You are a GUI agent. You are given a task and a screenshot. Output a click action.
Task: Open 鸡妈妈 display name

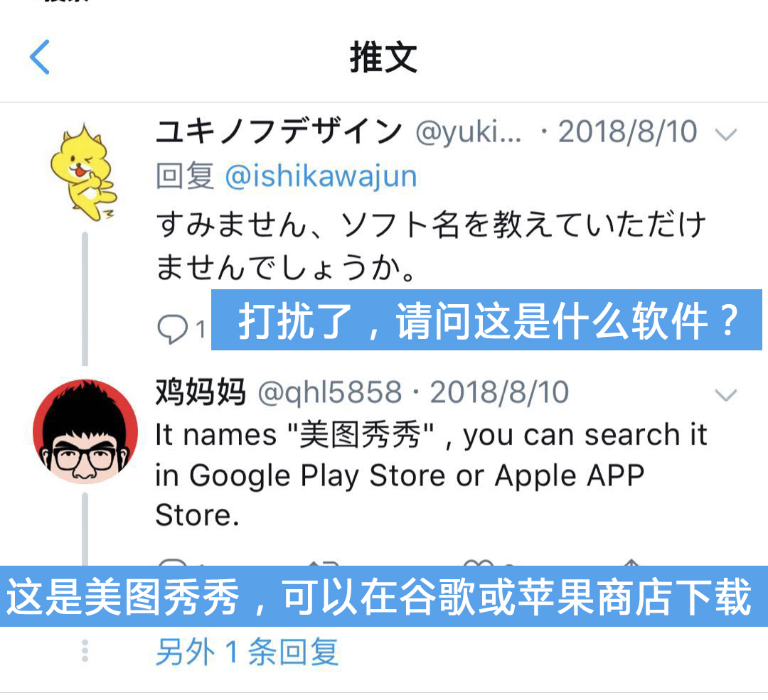(201, 392)
